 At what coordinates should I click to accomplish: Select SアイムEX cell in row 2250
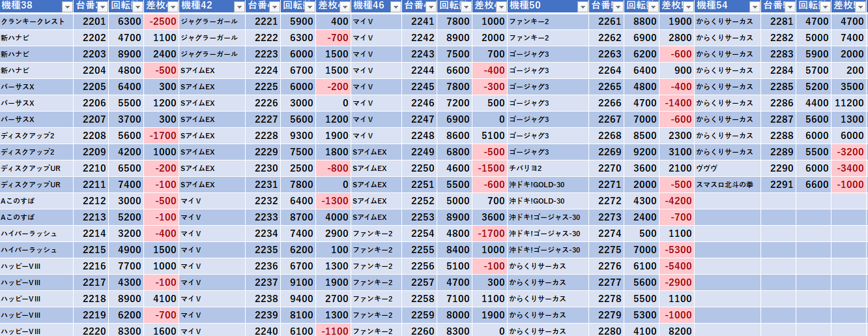(x=377, y=168)
